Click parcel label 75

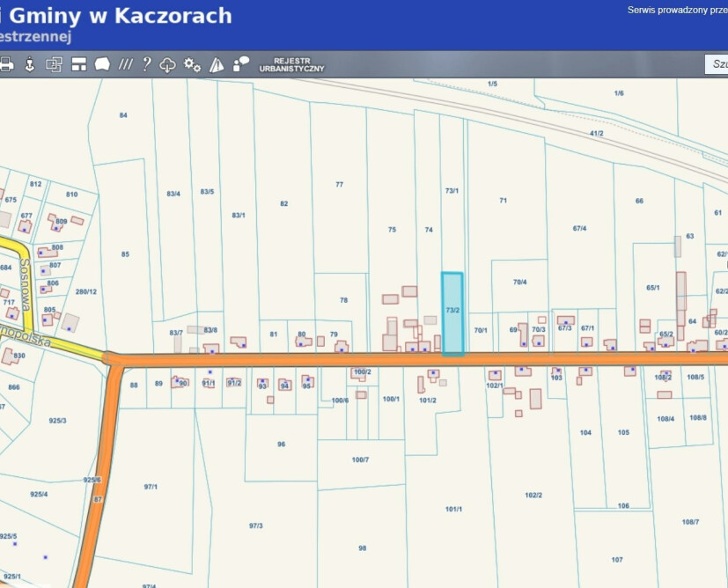(x=393, y=229)
